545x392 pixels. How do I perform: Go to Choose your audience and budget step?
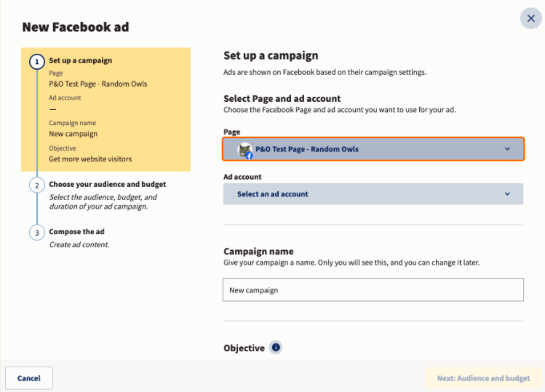point(108,184)
